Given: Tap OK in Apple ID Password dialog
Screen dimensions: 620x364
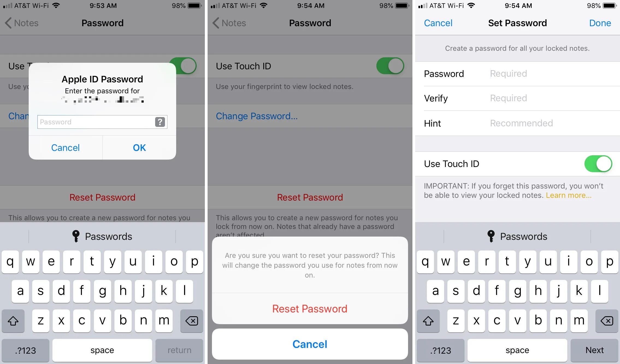Looking at the screenshot, I should pos(139,147).
